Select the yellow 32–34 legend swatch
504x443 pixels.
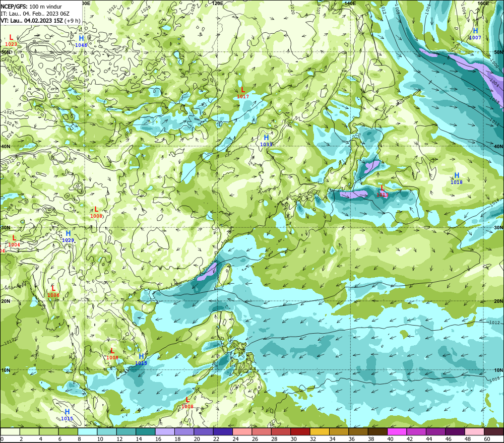[320, 431]
